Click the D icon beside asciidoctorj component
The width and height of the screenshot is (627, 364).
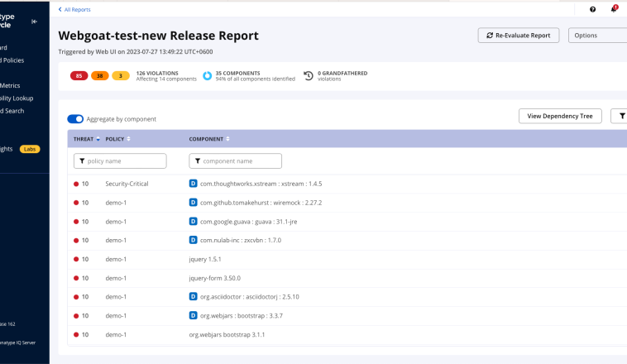194,296
